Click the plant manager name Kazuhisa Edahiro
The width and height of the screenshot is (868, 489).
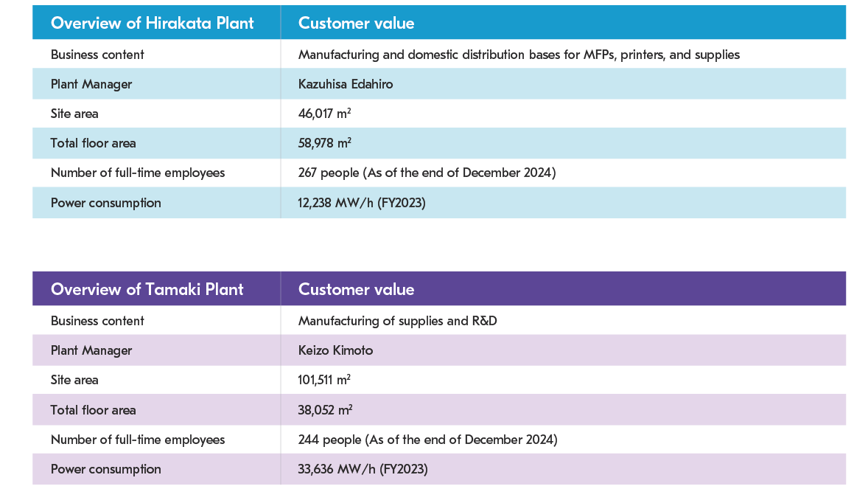point(346,84)
